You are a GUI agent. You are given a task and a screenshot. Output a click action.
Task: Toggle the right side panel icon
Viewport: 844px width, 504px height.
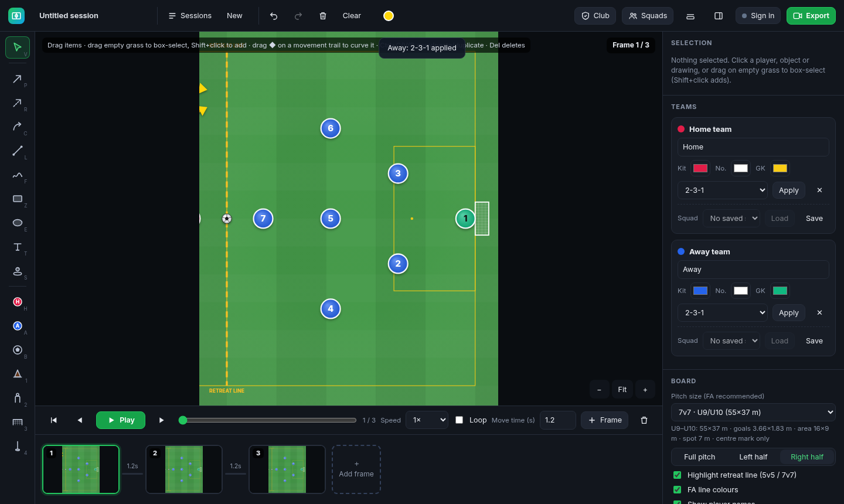(719, 16)
